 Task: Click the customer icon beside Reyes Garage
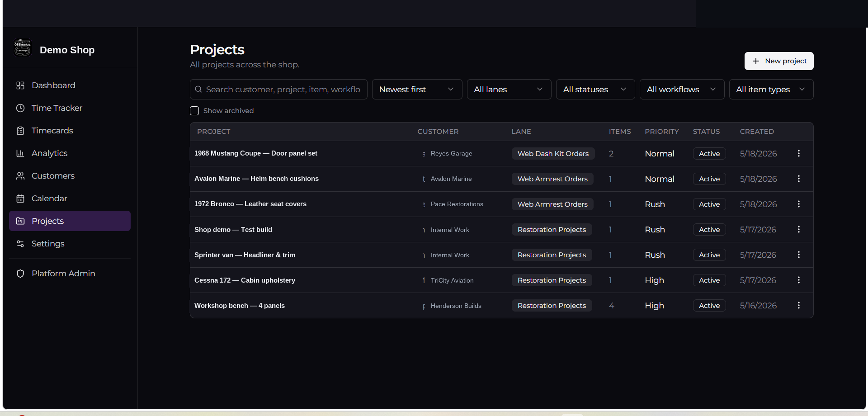coord(424,154)
